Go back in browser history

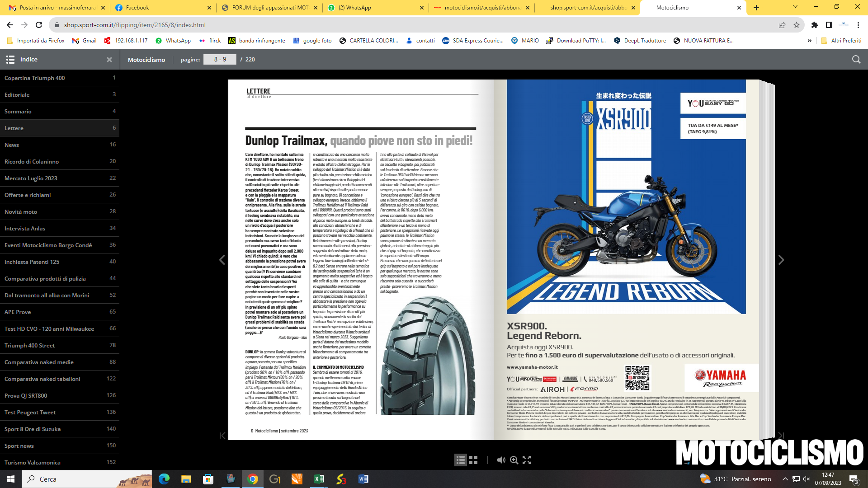(10, 25)
